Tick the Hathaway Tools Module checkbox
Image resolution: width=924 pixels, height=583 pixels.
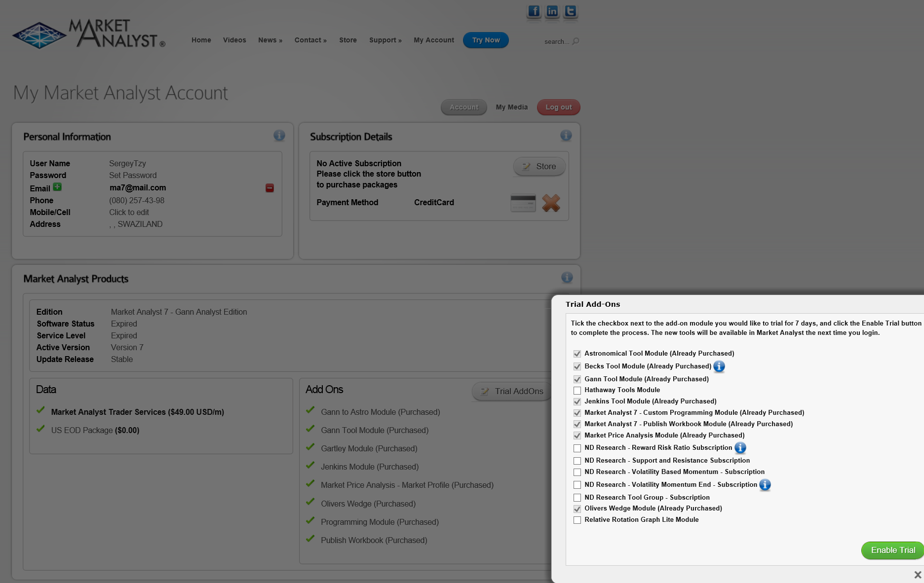click(577, 391)
